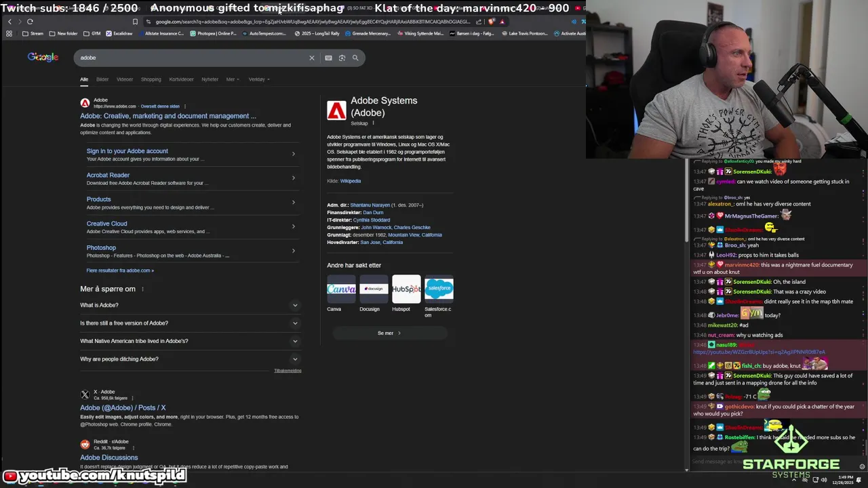This screenshot has width=868, height=488.
Task: Click chevron beside 'Sign in to your Adobe account'
Action: coord(294,154)
